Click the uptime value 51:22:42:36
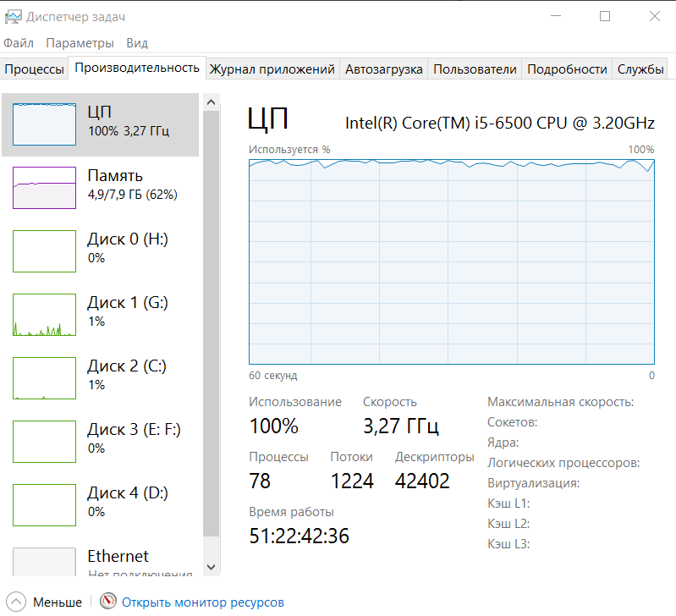 [x=300, y=536]
